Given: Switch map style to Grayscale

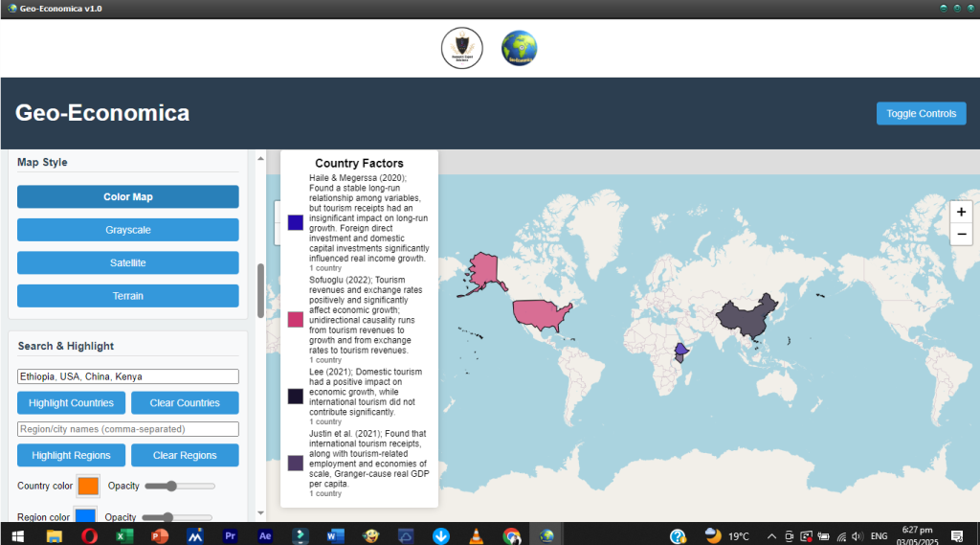Looking at the screenshot, I should point(128,230).
